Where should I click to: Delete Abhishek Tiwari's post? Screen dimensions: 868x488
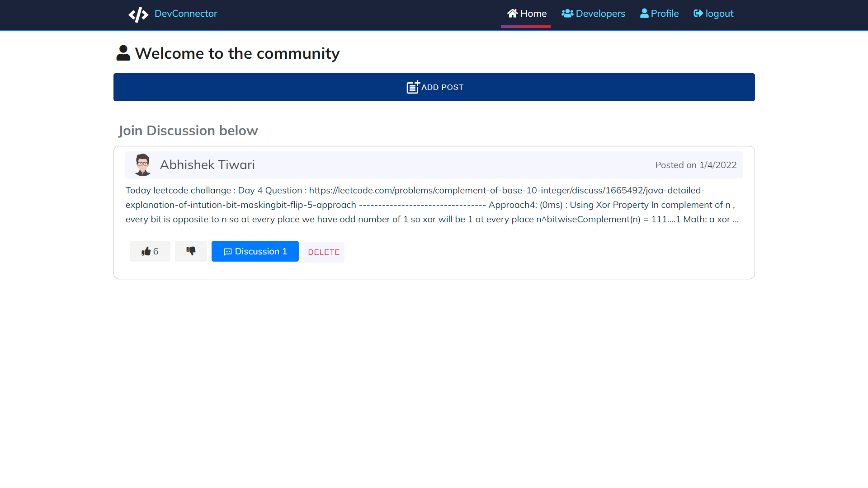coord(324,252)
